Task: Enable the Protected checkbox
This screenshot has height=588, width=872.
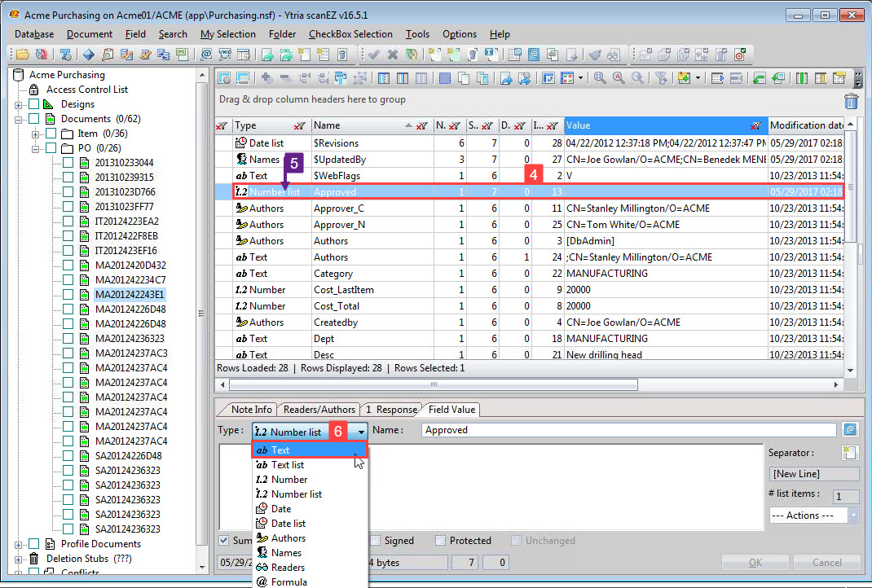Action: [x=440, y=541]
